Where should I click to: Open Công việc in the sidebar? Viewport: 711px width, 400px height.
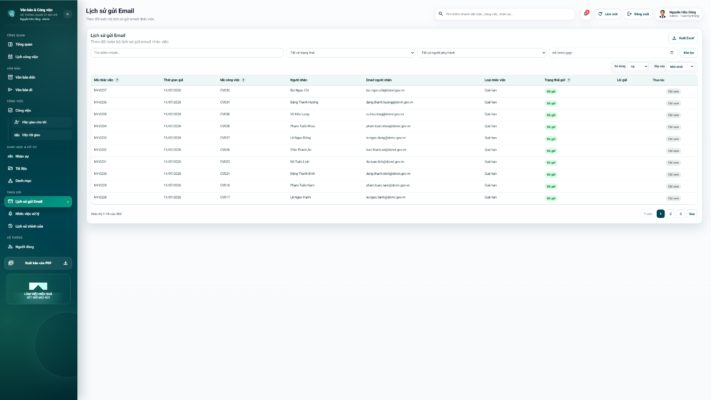pyautogui.click(x=38, y=110)
